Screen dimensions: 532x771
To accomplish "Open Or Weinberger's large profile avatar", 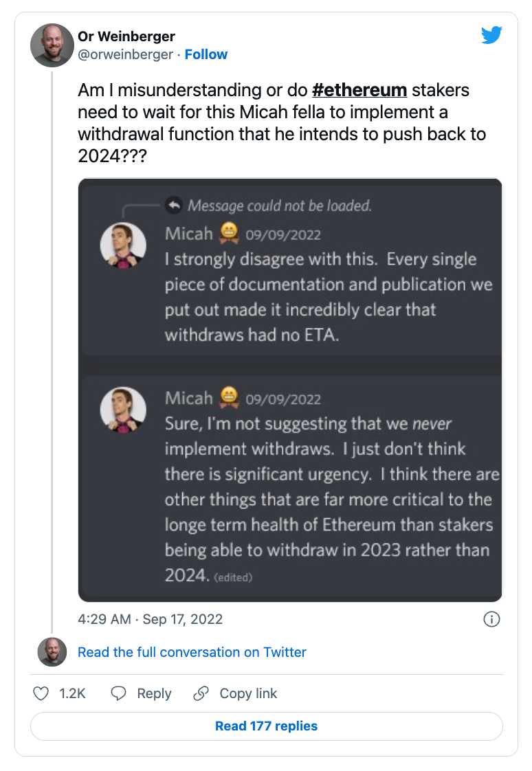I will [52, 45].
